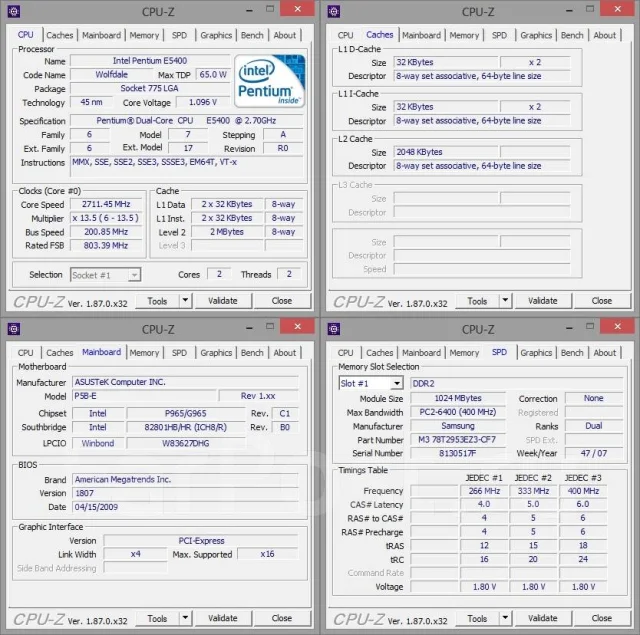This screenshot has height=635, width=640.
Task: Click the 'W83627DHG' LPCIO value
Action: pyautogui.click(x=186, y=443)
